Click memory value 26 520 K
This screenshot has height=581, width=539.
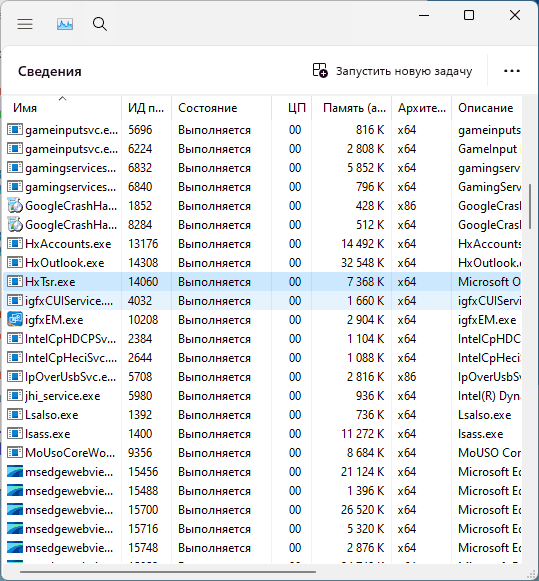pos(363,510)
